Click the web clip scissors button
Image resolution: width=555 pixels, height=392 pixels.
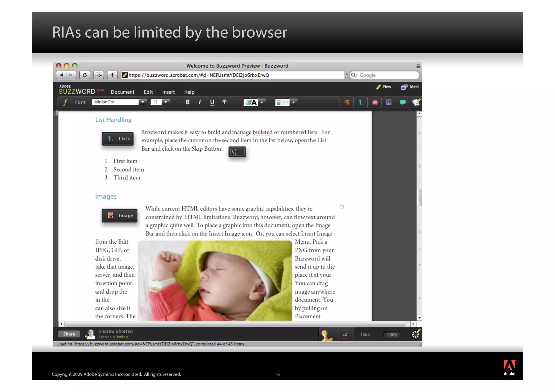click(x=99, y=75)
